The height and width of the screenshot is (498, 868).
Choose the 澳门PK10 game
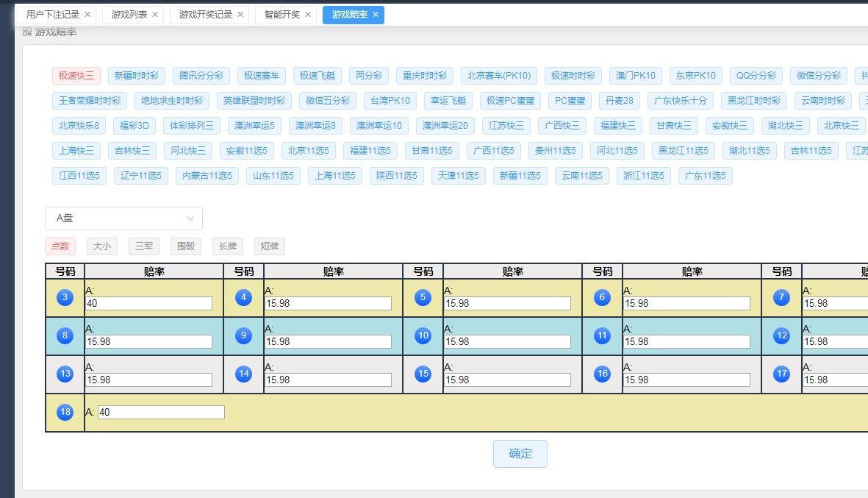coord(635,75)
